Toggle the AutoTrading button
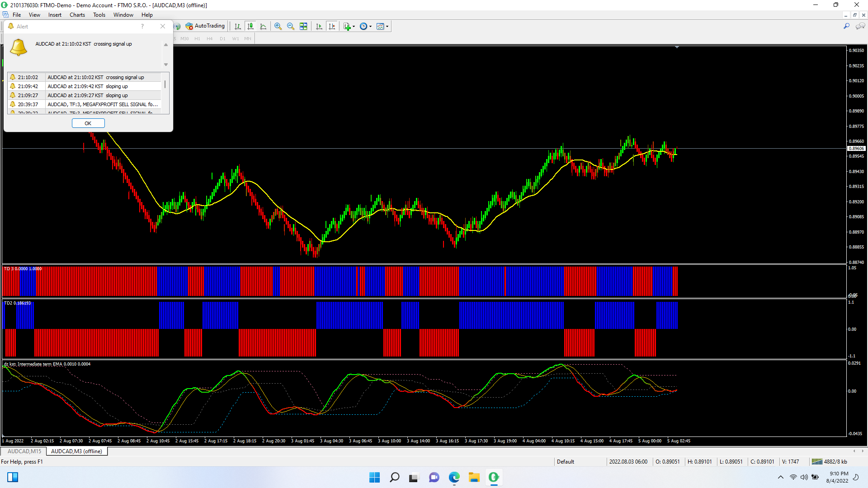The height and width of the screenshot is (488, 868). (x=206, y=26)
